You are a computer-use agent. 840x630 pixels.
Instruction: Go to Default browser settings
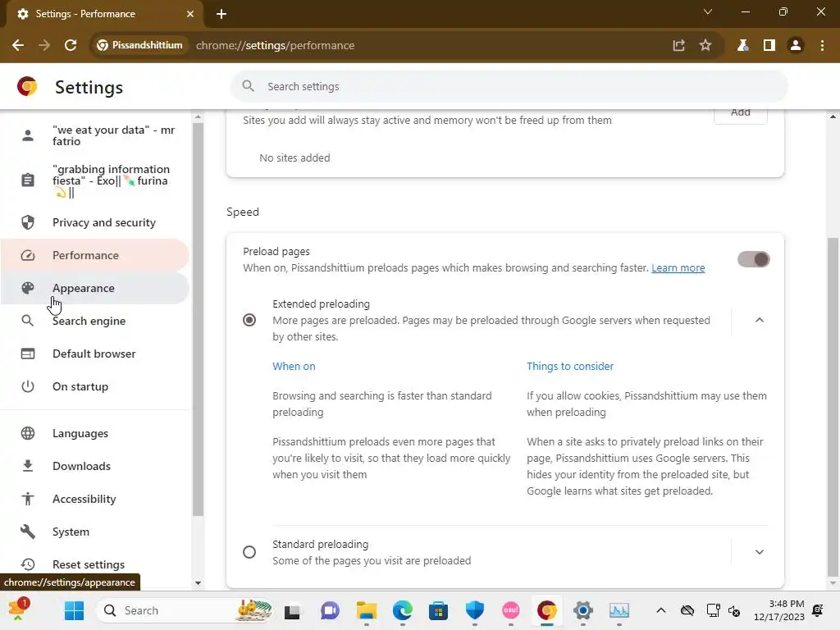95,354
